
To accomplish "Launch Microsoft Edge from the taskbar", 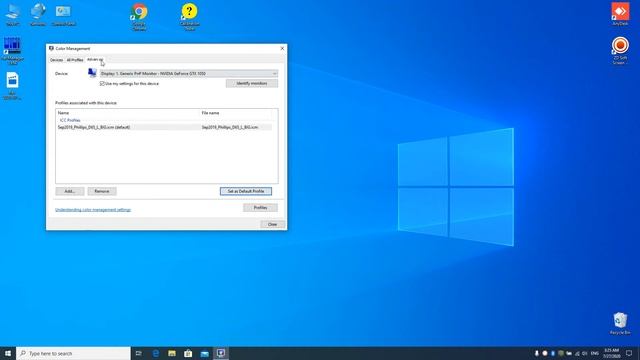I will pyautogui.click(x=156, y=353).
